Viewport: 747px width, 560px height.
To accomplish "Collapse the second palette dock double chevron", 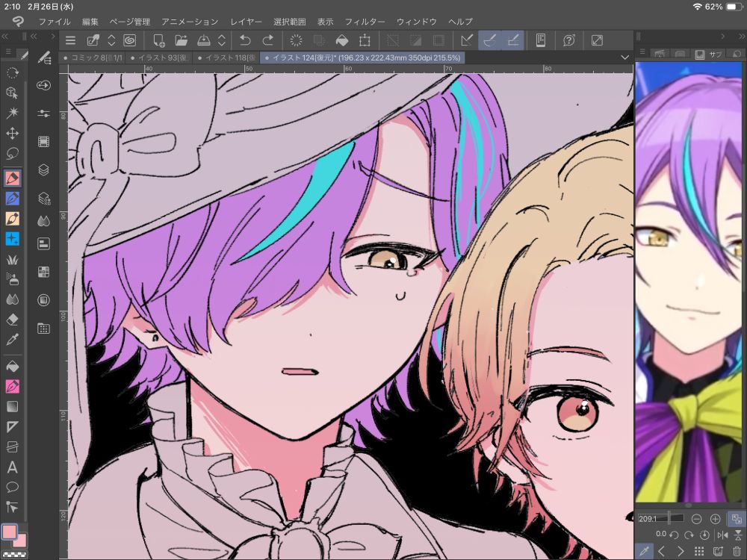I will (34, 36).
